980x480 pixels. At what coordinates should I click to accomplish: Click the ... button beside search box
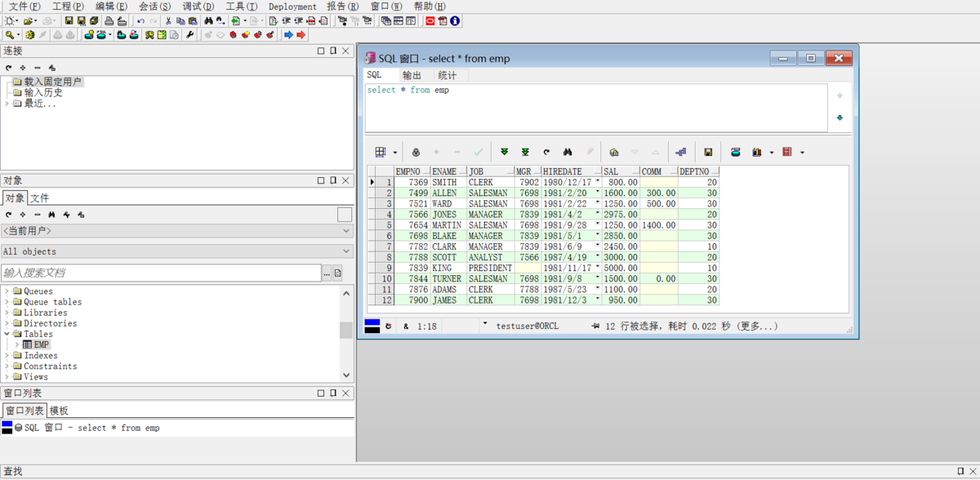(x=327, y=273)
